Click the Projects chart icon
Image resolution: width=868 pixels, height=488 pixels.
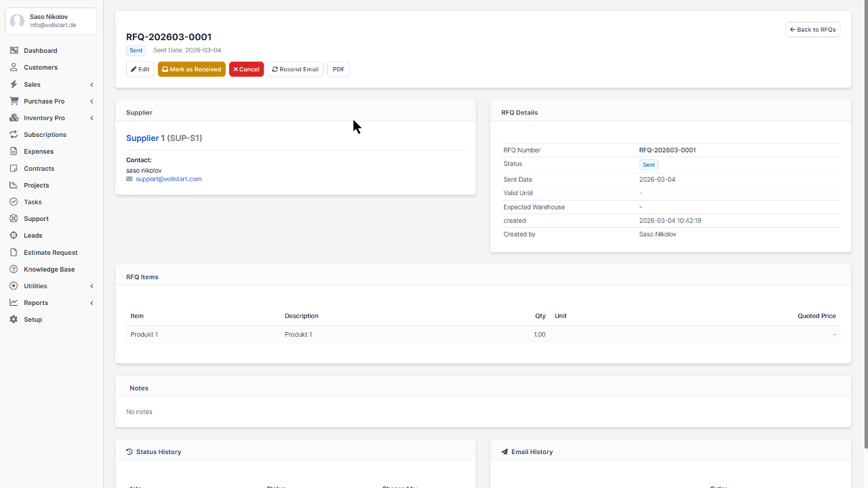pyautogui.click(x=14, y=185)
